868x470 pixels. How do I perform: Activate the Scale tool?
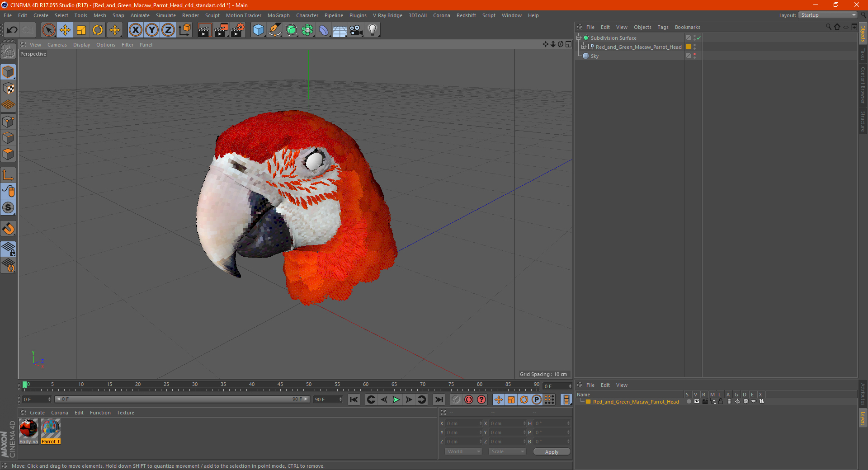click(81, 30)
